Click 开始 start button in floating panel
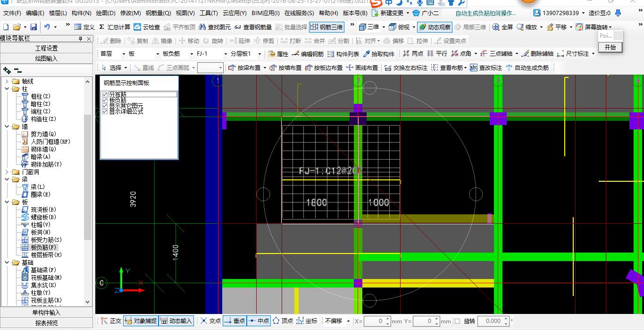The width and height of the screenshot is (644, 330). (610, 47)
